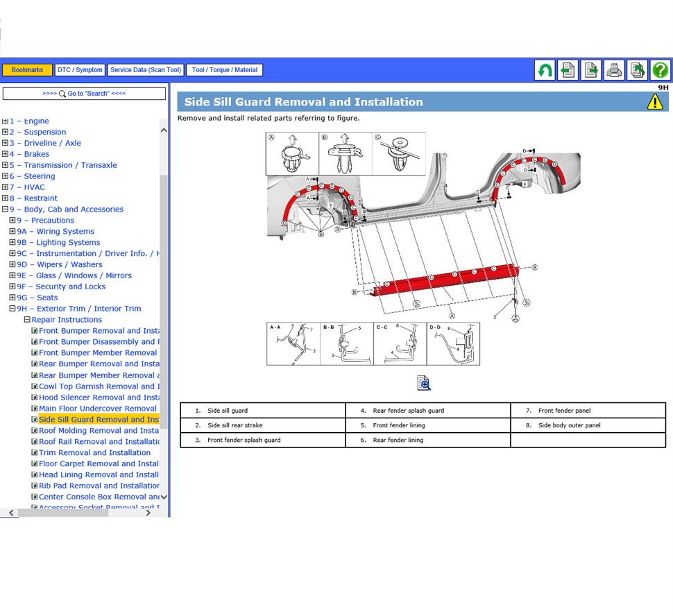673x616 pixels.
Task: Go to previous page with left-arrow document icon
Action: point(568,70)
